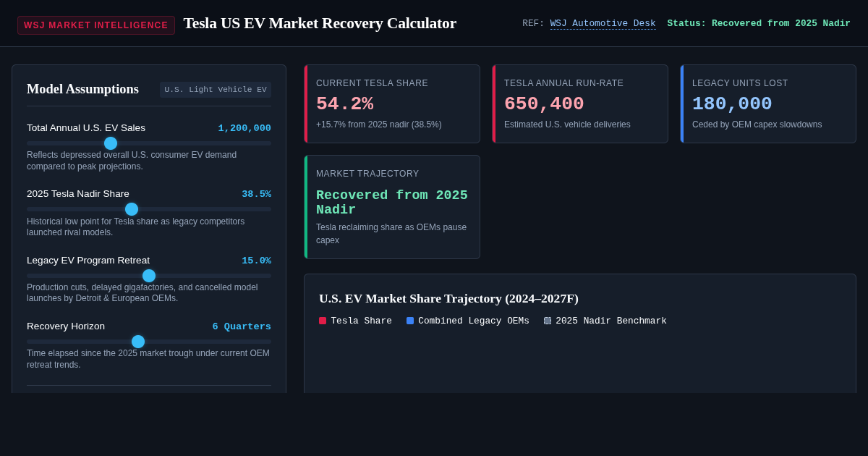Select the Market Trajectory card
This screenshot has height=456, width=868.
coord(392,207)
